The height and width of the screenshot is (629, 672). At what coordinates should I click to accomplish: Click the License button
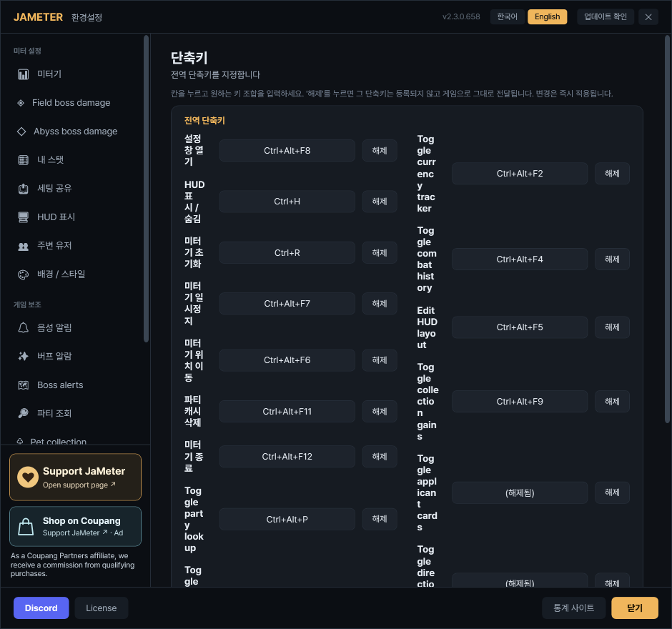101,608
